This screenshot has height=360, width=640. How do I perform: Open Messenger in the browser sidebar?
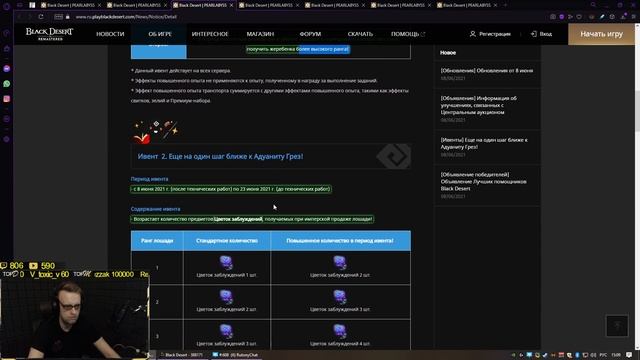coord(7,69)
